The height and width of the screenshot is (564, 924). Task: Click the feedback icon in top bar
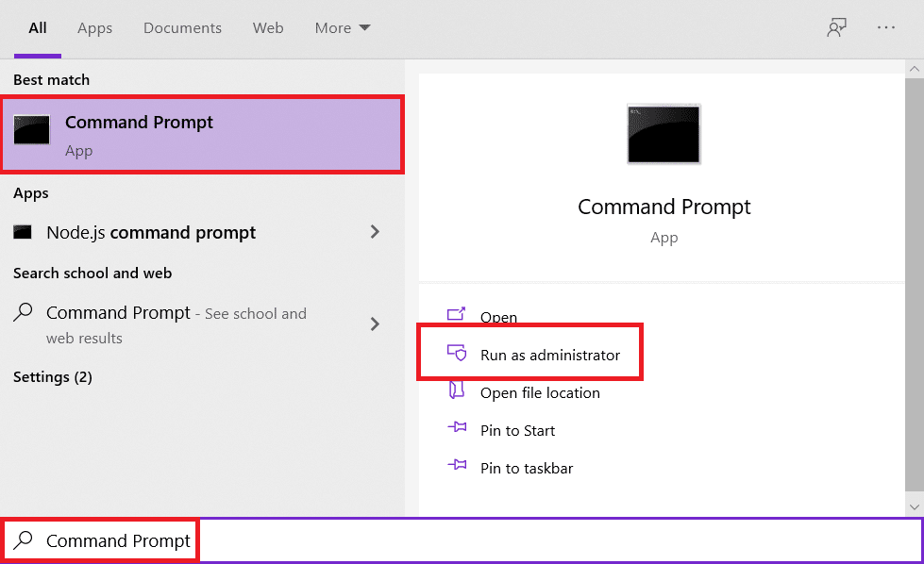pos(836,28)
